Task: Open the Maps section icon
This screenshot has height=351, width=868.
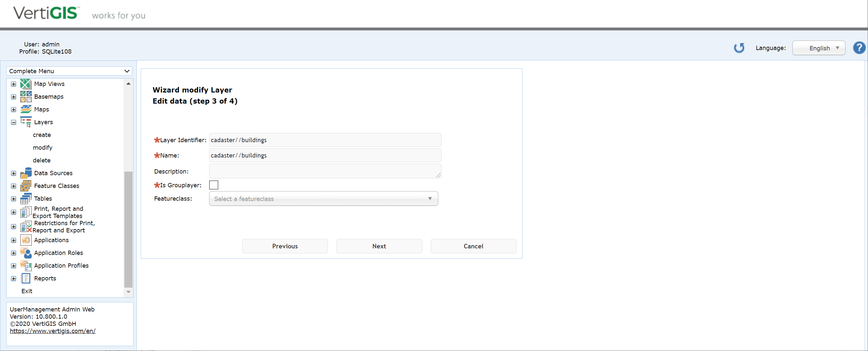Action: 26,109
